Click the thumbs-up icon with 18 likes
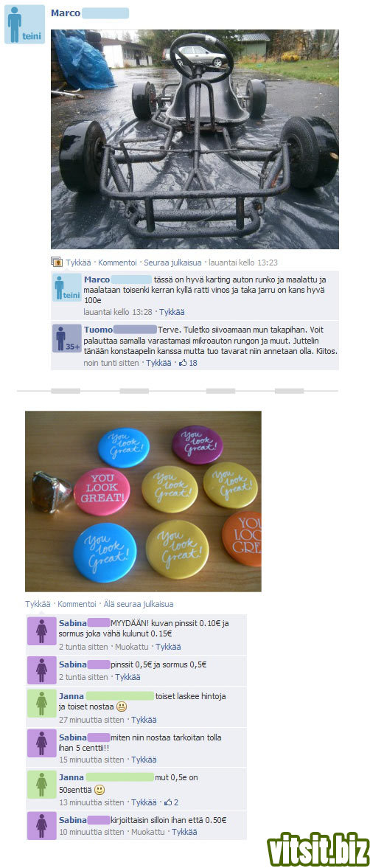370x868 pixels. 183,363
